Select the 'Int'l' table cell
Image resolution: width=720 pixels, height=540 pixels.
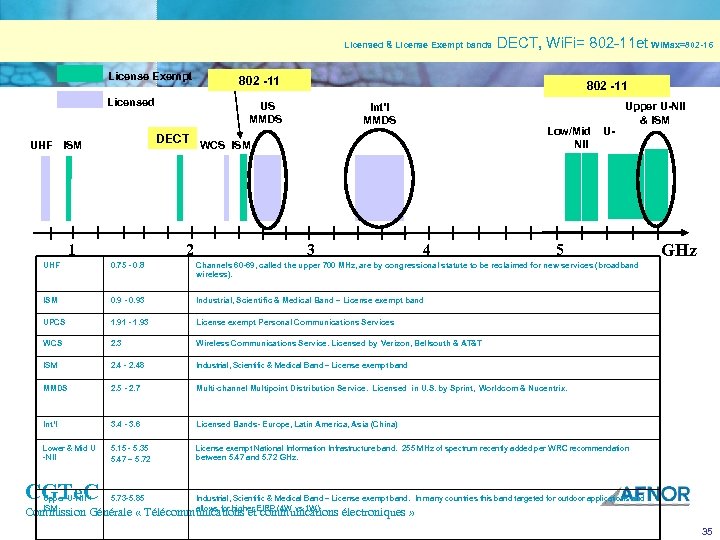(51, 424)
